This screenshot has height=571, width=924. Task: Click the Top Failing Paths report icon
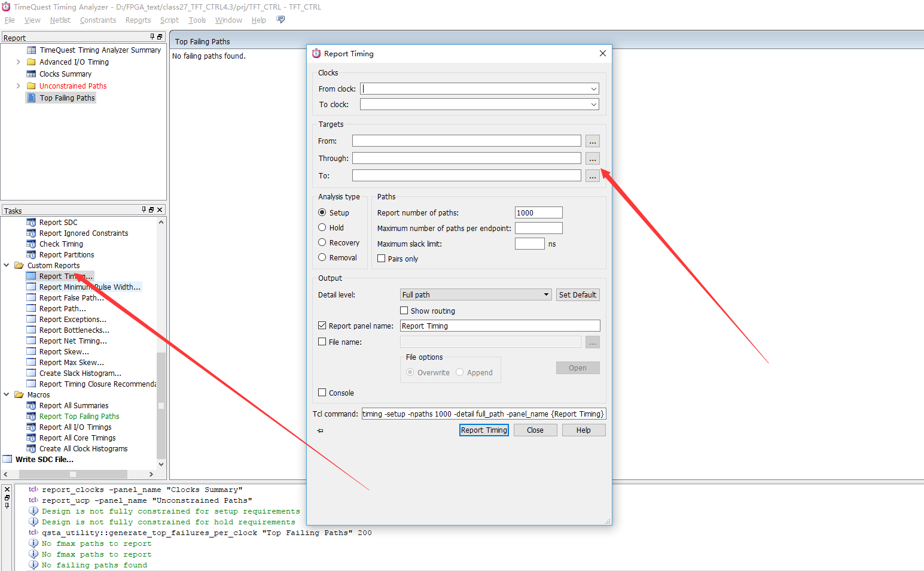coord(31,98)
